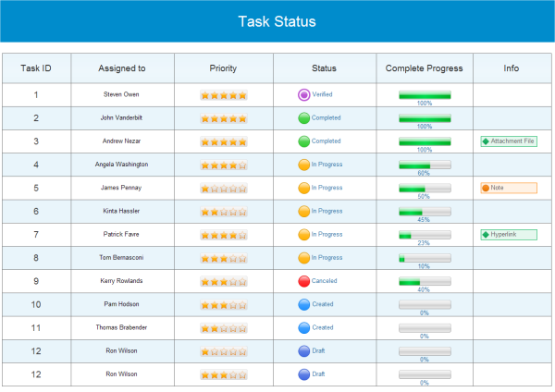Click James Pennay's orange In Progress icon
This screenshot has width=555, height=392.
[x=303, y=188]
